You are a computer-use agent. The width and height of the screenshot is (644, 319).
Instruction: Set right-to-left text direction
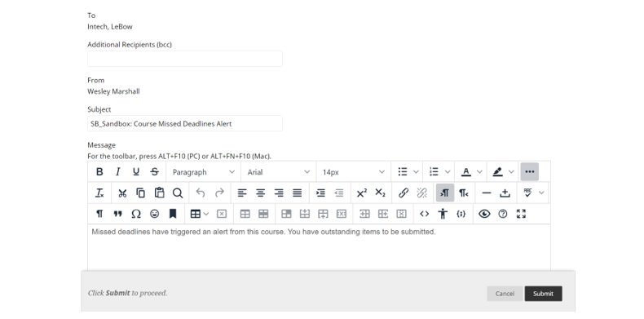(464, 193)
